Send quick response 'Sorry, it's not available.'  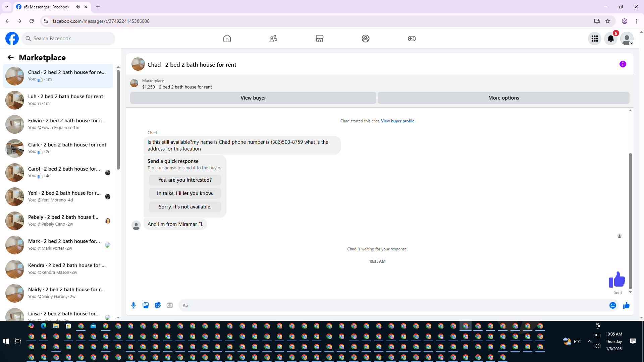pos(185,207)
